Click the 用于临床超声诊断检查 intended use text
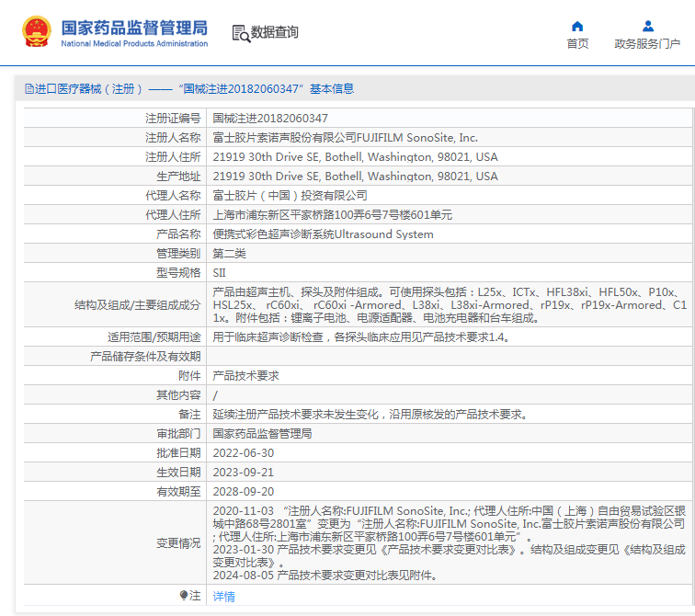The image size is (695, 616). 360,337
